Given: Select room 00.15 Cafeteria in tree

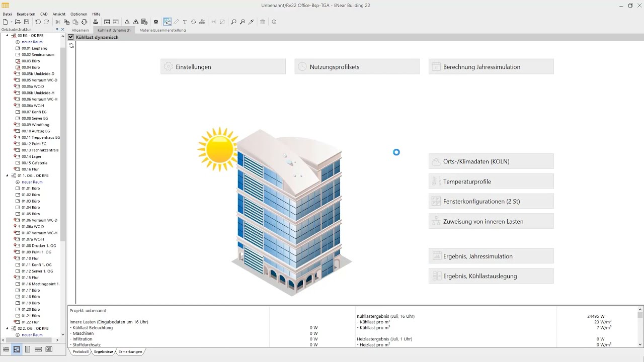Looking at the screenshot, I should coord(34,163).
